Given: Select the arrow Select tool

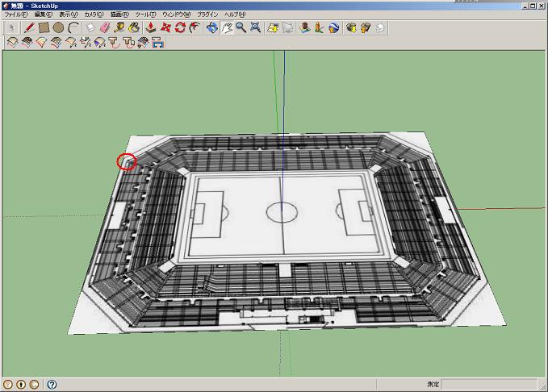Looking at the screenshot, I should coord(12,27).
